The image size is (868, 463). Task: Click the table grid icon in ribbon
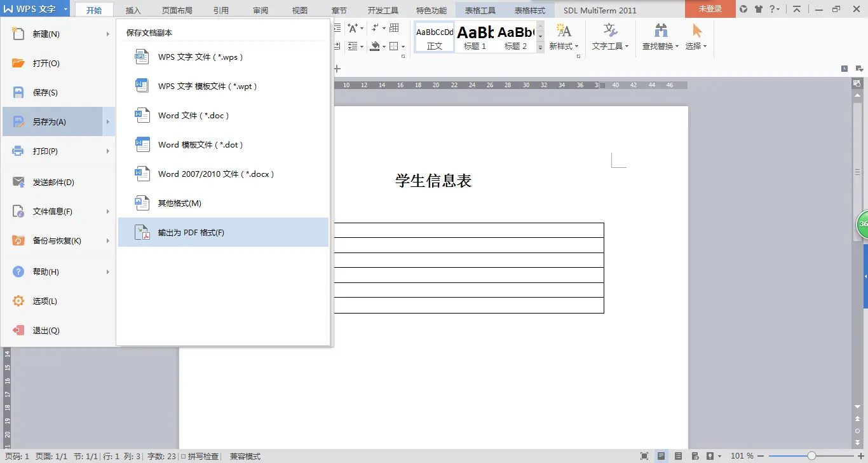click(394, 28)
